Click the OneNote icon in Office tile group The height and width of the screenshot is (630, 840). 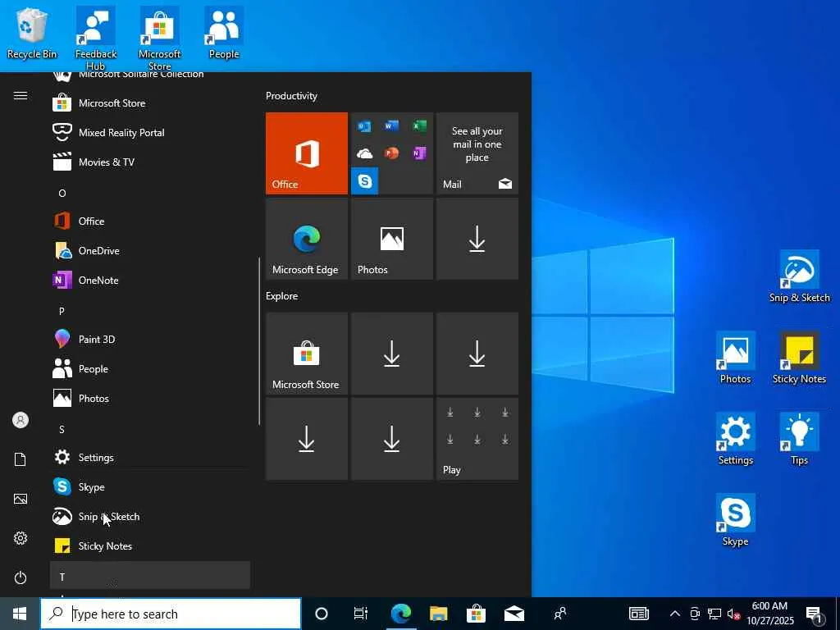419,153
